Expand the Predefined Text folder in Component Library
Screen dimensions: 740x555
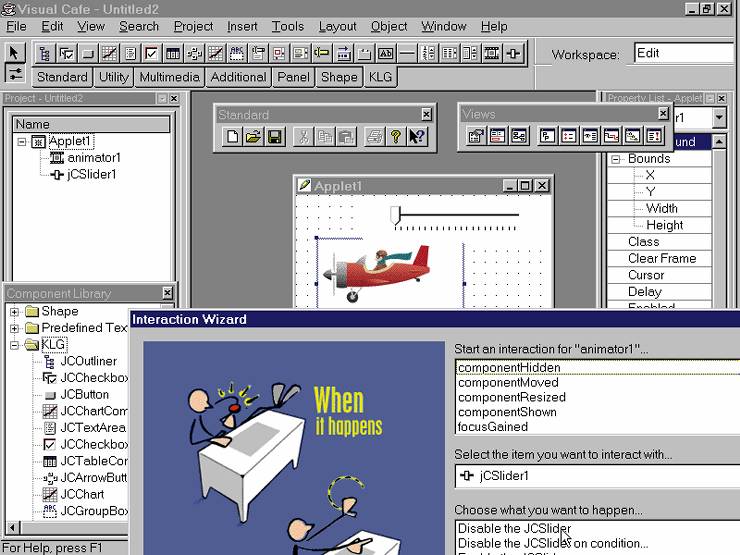coord(15,328)
